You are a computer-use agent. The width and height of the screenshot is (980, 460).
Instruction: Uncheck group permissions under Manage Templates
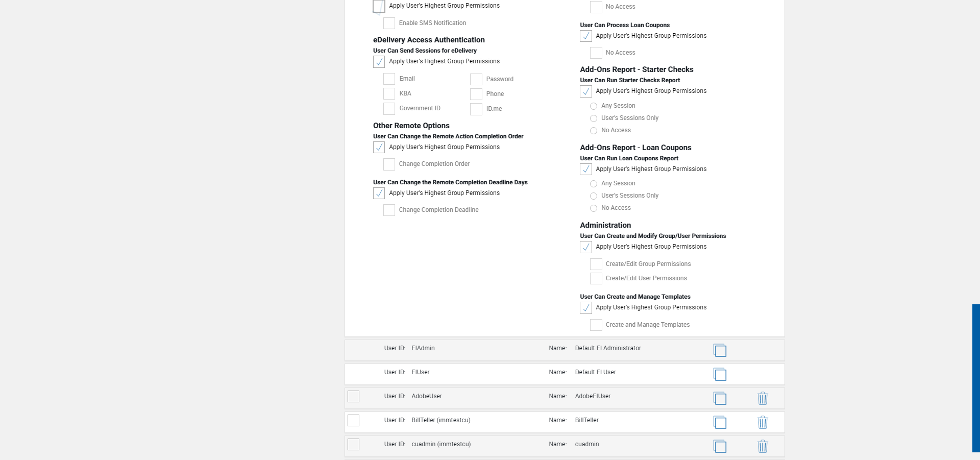coord(586,308)
